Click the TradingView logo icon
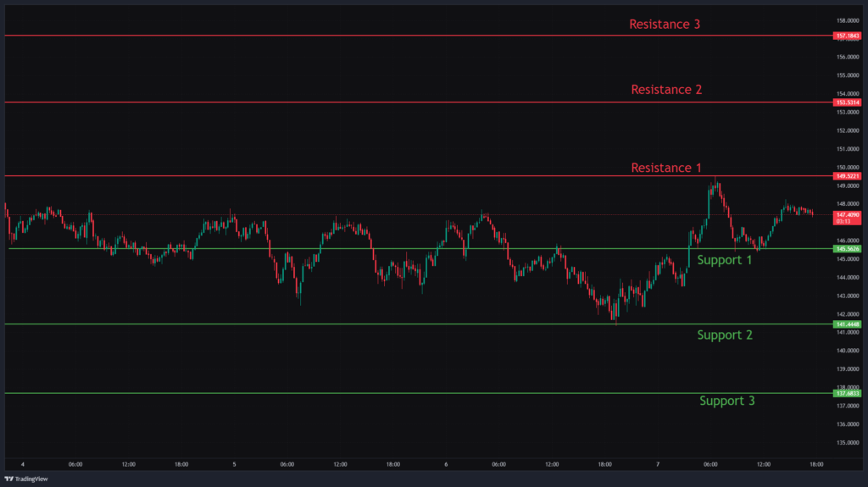 (x=9, y=479)
